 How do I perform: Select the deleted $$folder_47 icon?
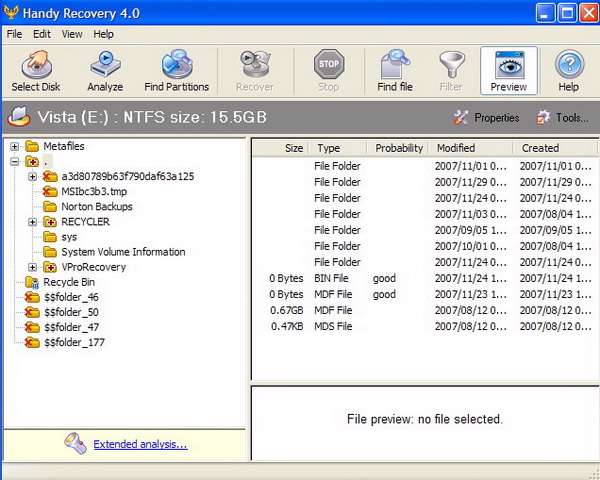(32, 327)
